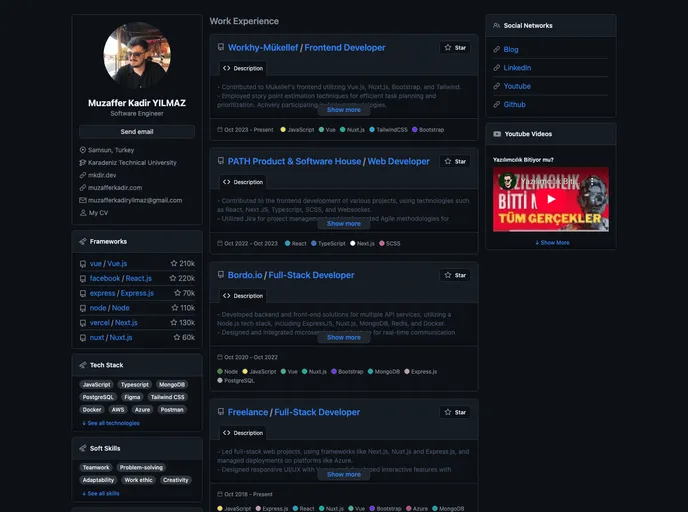The width and height of the screenshot is (688, 512).
Task: Select Description tab in Workhy-Mükellef card
Action: point(243,68)
